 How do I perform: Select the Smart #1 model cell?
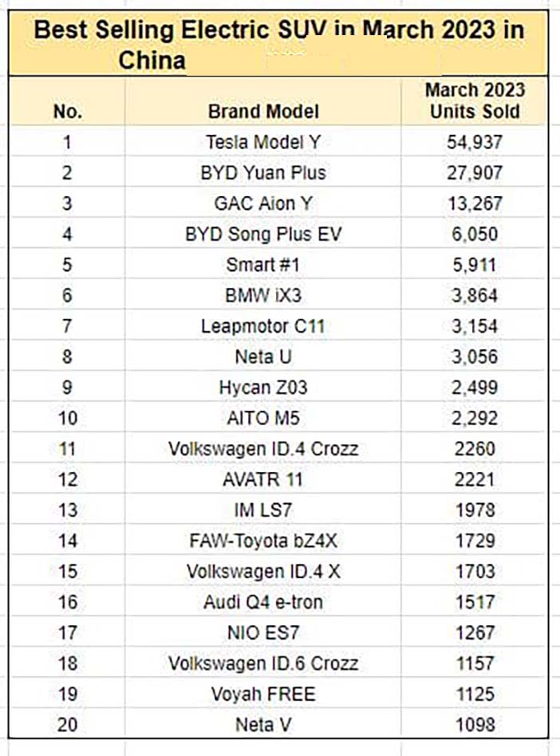263,264
